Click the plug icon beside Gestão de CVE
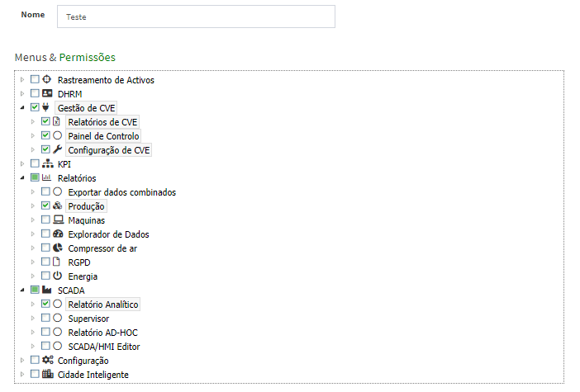The image size is (580, 392). click(46, 108)
